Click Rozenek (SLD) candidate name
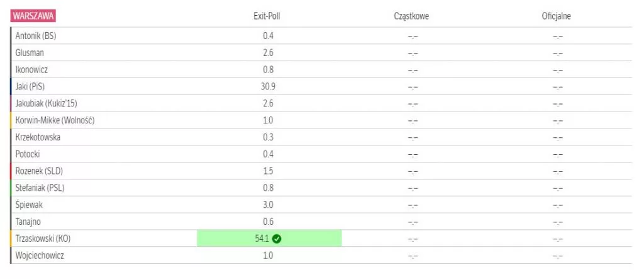 (x=39, y=171)
